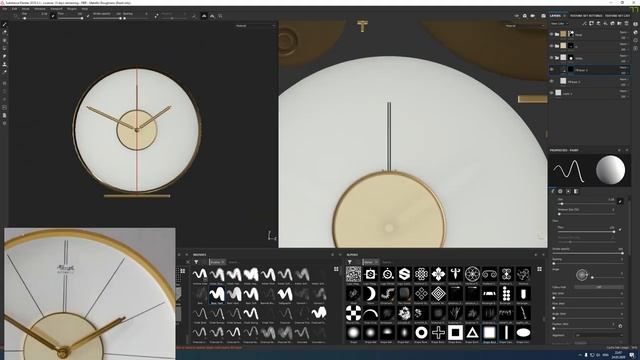
Task: Open blend mode dropdown for topmost folder layer
Action: (624, 32)
